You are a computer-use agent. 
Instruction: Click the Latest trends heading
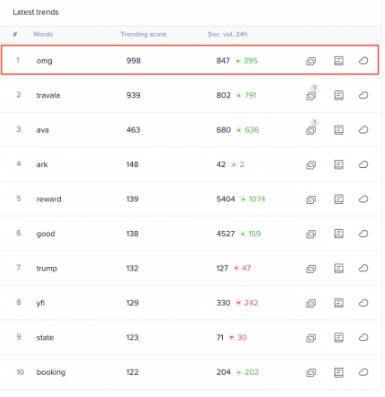point(35,12)
